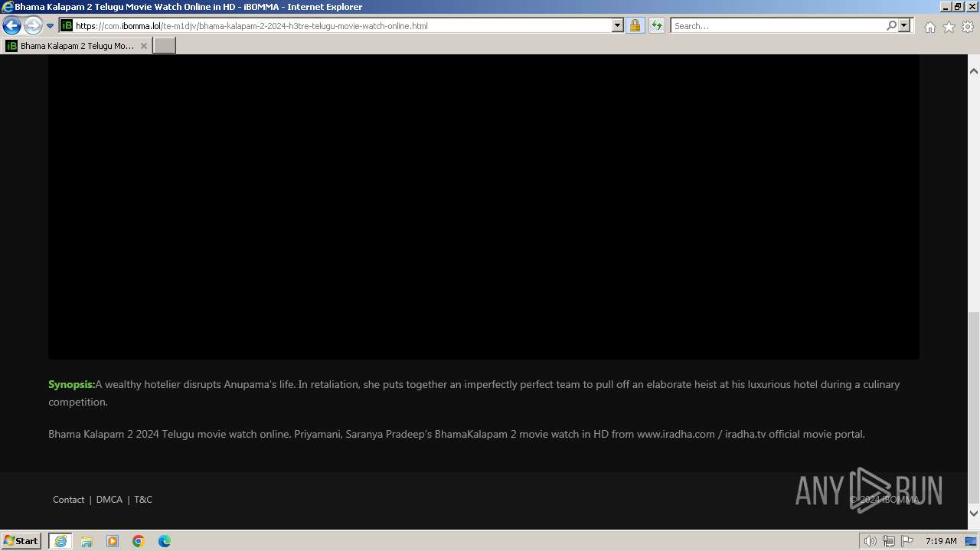Open Windows Media Player taskbar icon
980x551 pixels.
pyautogui.click(x=113, y=541)
